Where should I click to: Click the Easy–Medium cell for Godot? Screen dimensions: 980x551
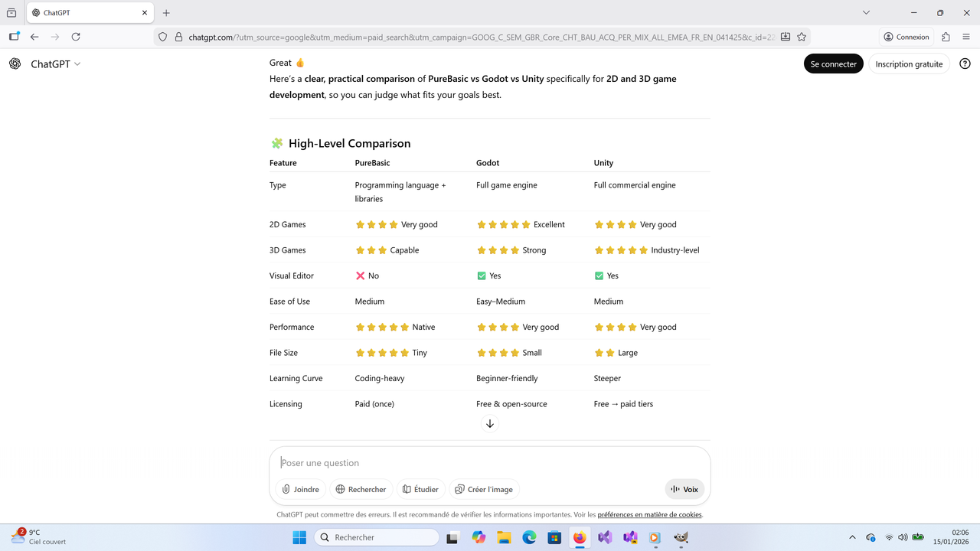501,302
